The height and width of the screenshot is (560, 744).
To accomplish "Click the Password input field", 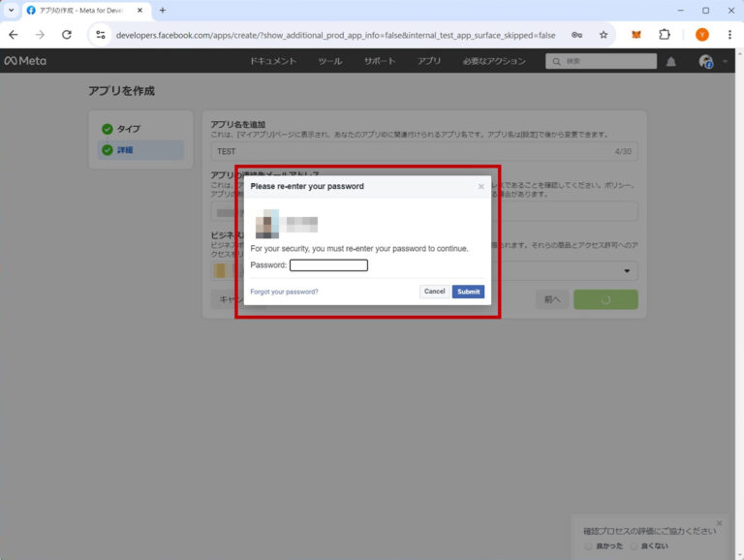I will point(328,265).
